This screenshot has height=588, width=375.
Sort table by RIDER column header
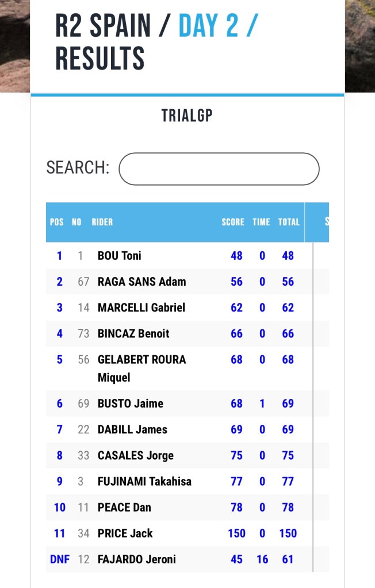tap(102, 222)
